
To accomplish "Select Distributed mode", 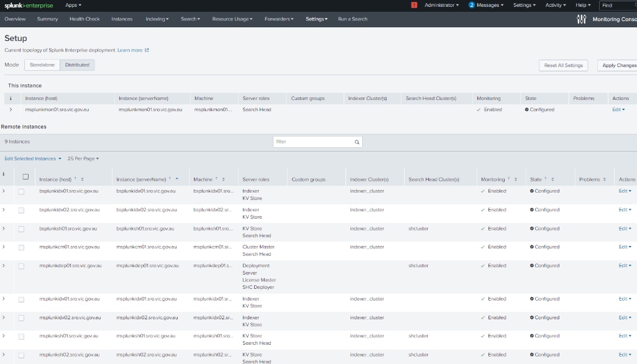I will click(77, 65).
